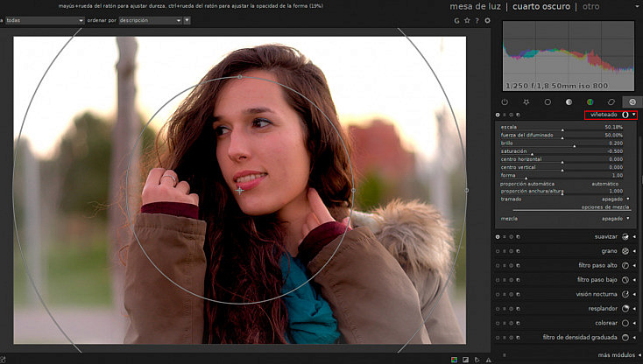
Task: Click the '50,18%' escala value
Action: pyautogui.click(x=613, y=128)
